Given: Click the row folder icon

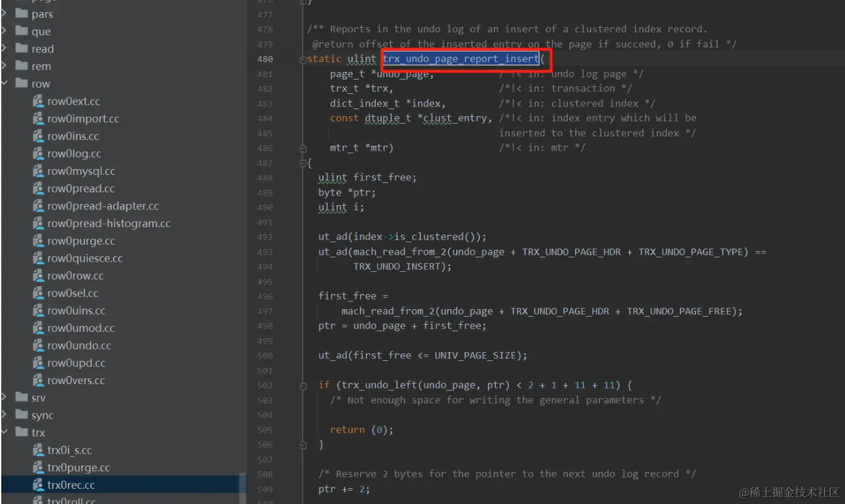Looking at the screenshot, I should point(21,83).
